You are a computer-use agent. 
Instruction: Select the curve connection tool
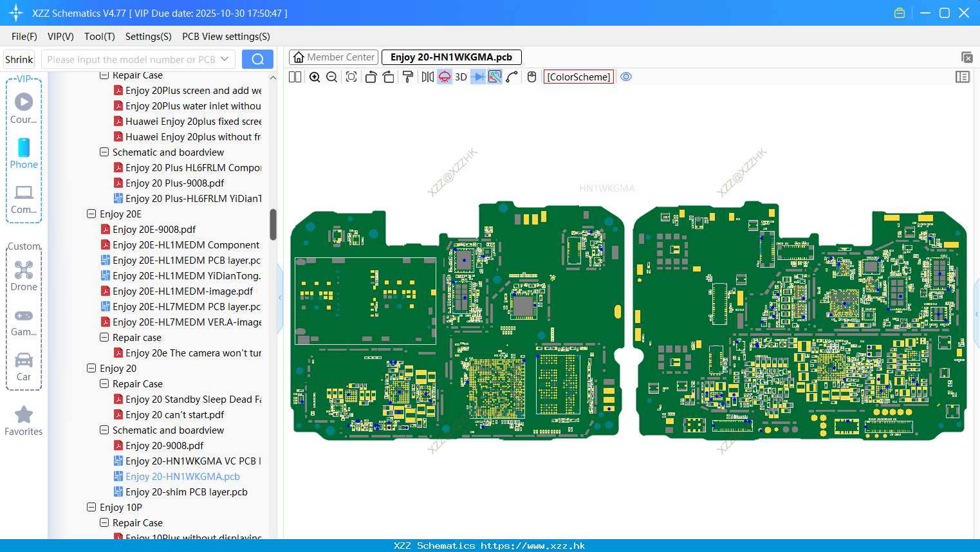point(512,77)
